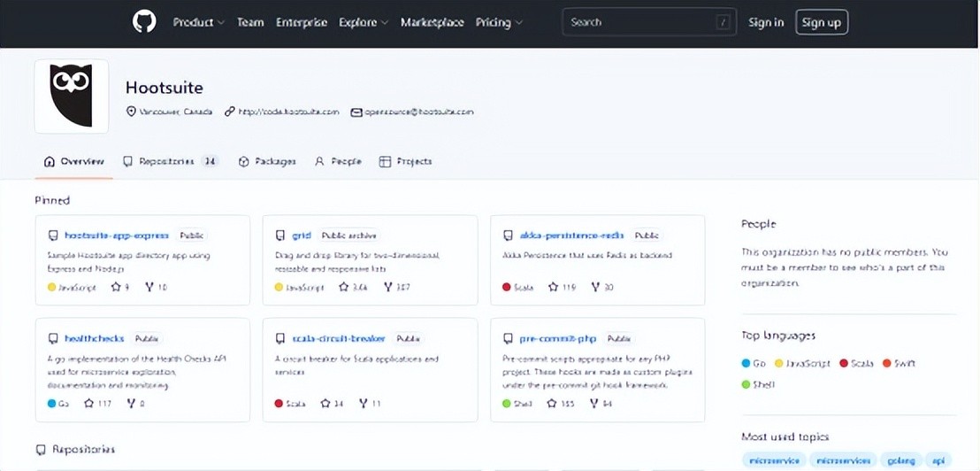The height and width of the screenshot is (471, 980).
Task: Select the golang topic tag
Action: (900, 460)
